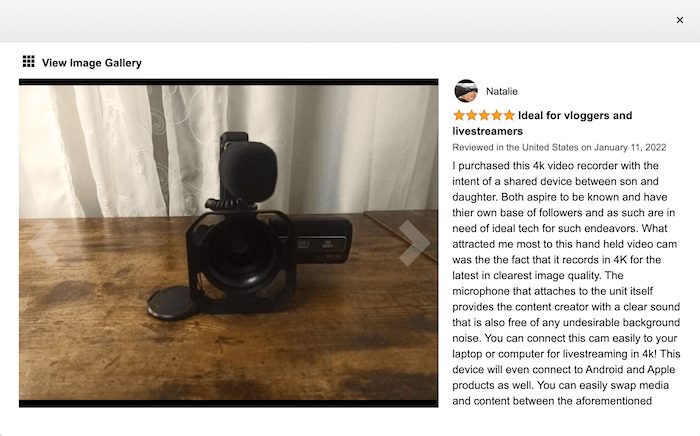
Task: Open reviewer name Natalie
Action: [502, 91]
